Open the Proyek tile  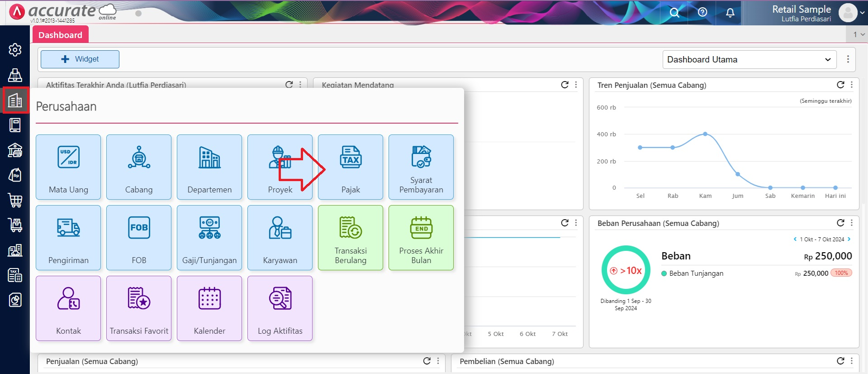click(280, 167)
